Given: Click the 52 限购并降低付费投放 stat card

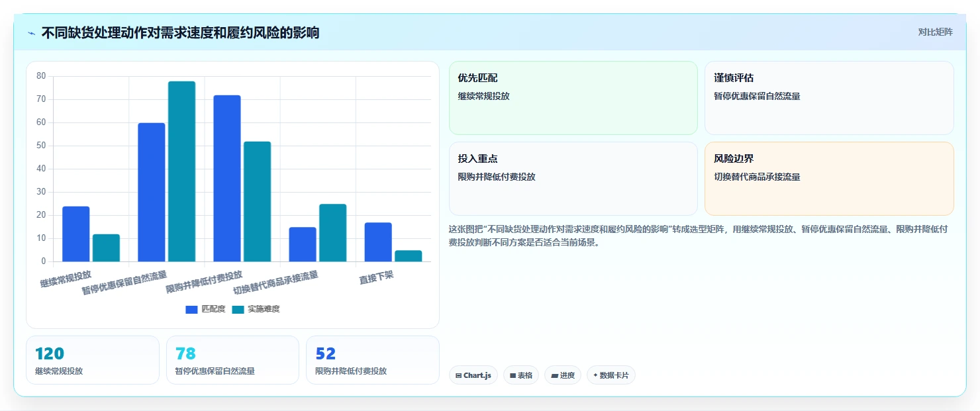Looking at the screenshot, I should click(373, 360).
